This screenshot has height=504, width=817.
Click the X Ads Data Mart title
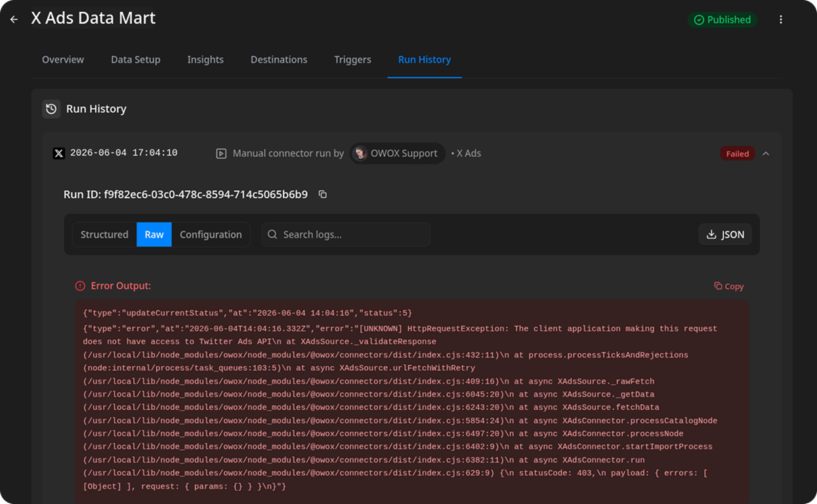point(94,18)
